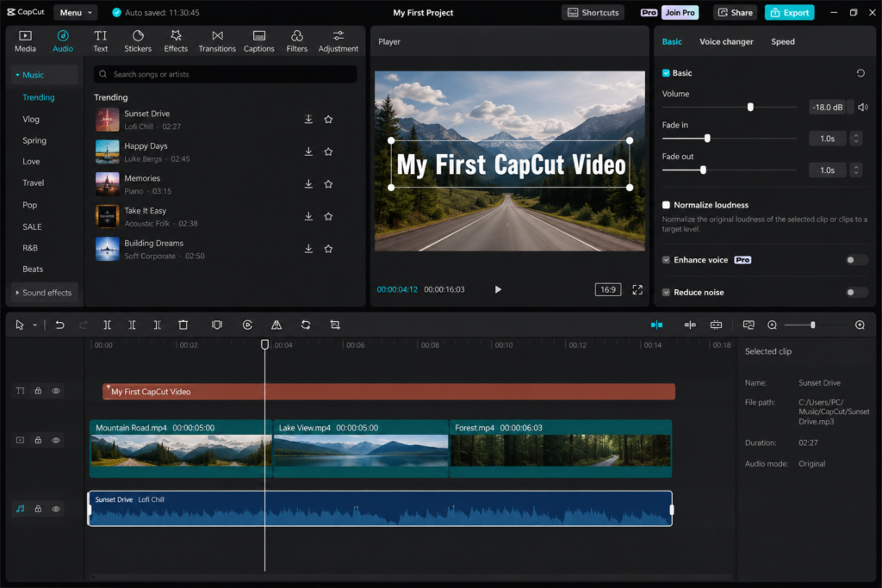The height and width of the screenshot is (588, 882).
Task: Enable Normalize loudness checkbox
Action: (666, 205)
